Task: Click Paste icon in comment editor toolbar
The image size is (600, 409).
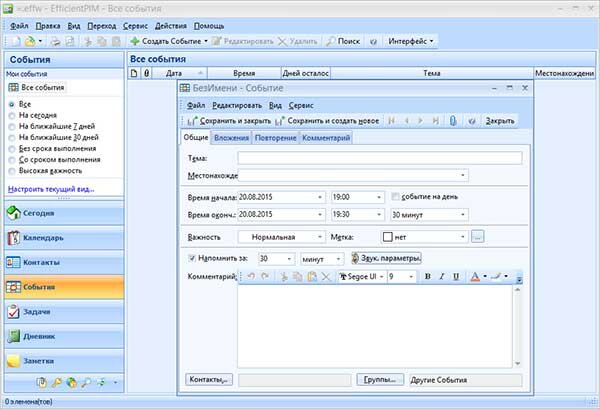Action: pyautogui.click(x=312, y=276)
